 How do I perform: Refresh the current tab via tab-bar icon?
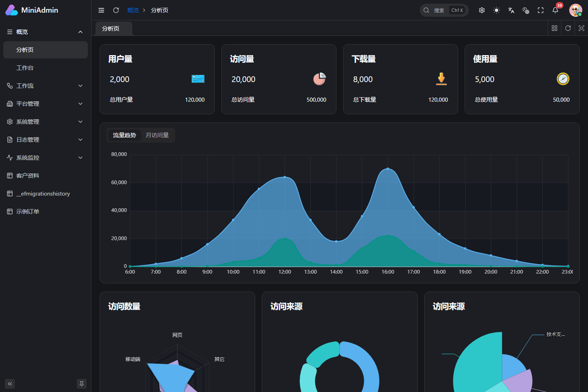[568, 28]
